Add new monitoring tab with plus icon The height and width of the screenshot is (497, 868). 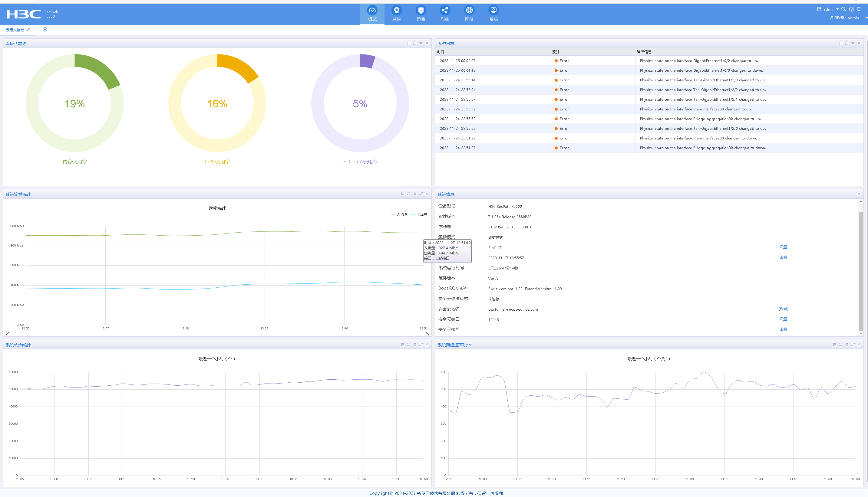coord(45,29)
